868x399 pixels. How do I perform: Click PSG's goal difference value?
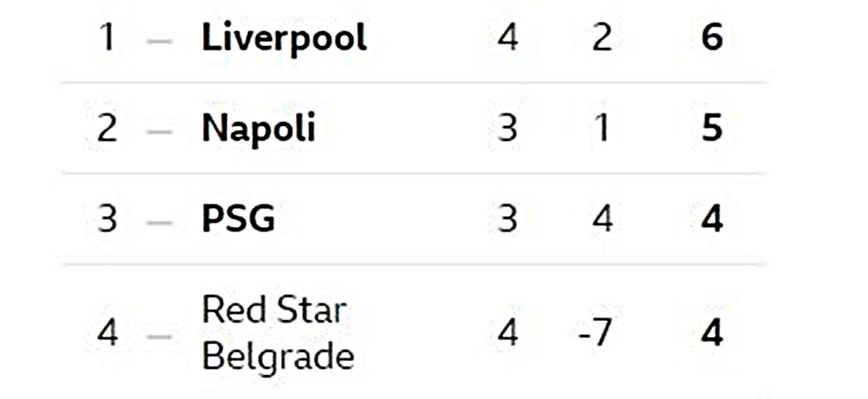[602, 219]
